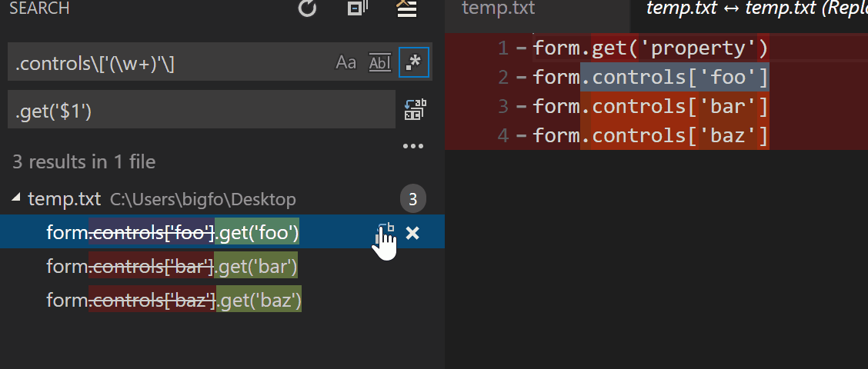The image size is (868, 369).
Task: Expand search details with the ellipsis
Action: [x=413, y=146]
